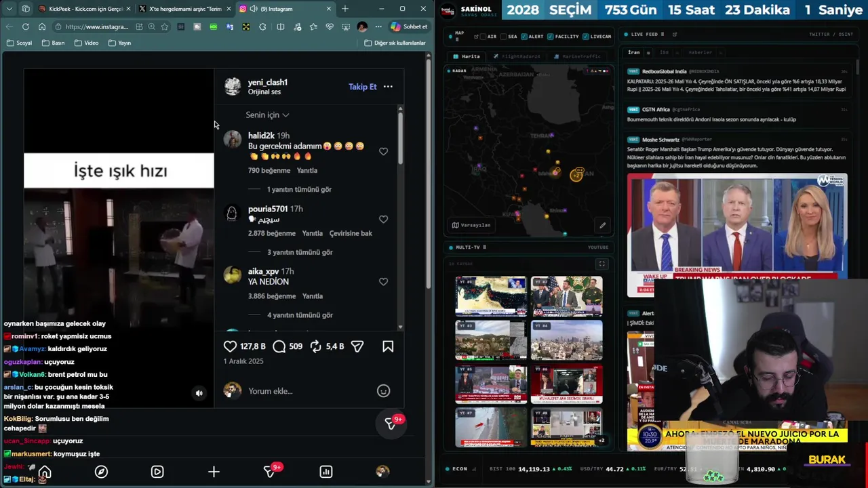
Task: Reply to aika_xpv's comment with Yanıtla
Action: (x=313, y=296)
